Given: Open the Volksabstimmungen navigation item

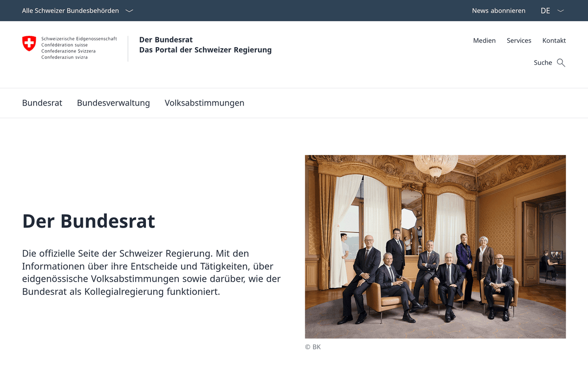Looking at the screenshot, I should point(204,103).
